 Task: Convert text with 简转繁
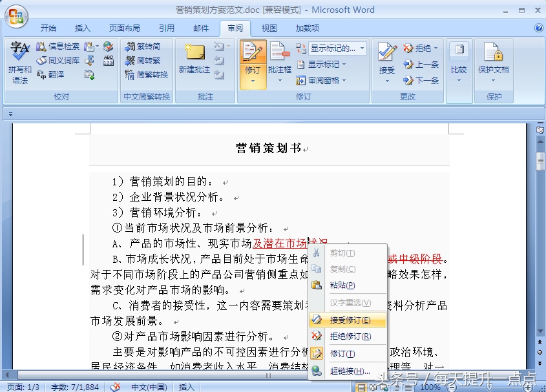click(x=142, y=61)
